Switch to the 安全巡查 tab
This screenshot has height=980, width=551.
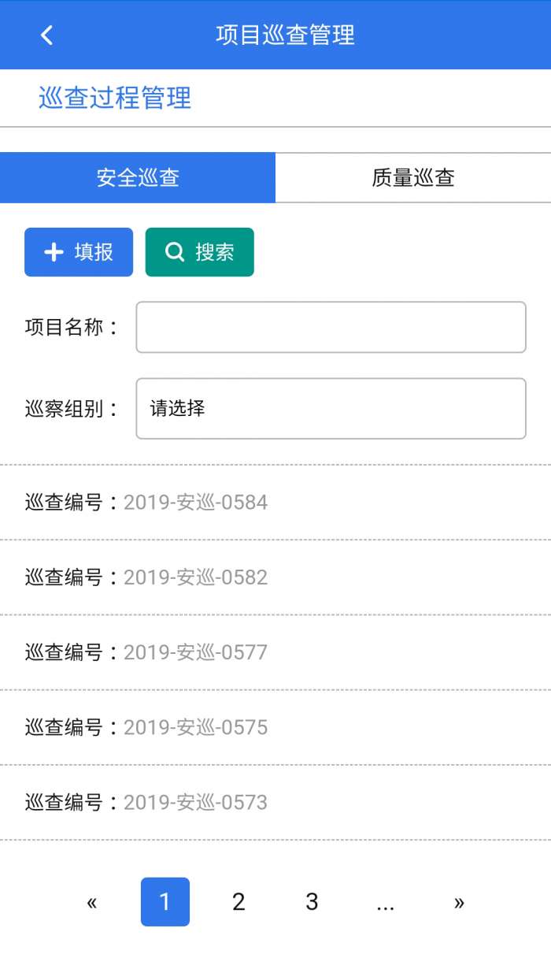(138, 177)
